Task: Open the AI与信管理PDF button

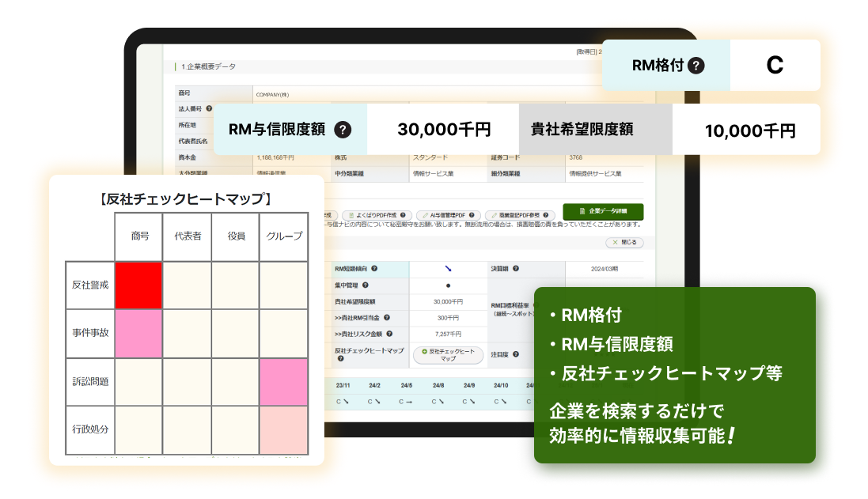Action: tap(449, 215)
